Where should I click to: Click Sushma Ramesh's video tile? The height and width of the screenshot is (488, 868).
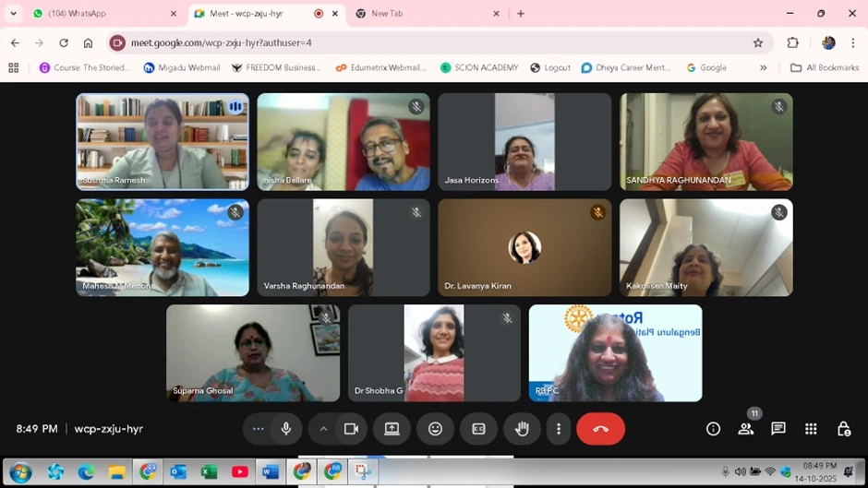(163, 141)
